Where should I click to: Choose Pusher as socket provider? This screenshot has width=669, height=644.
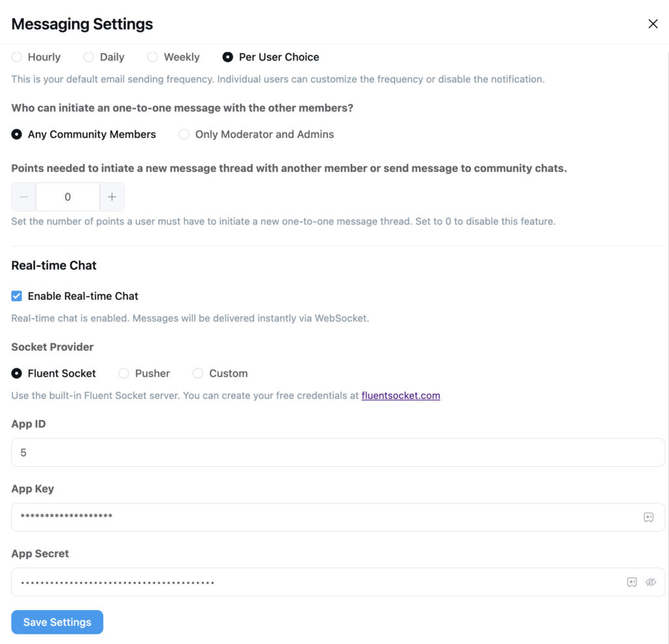click(x=123, y=374)
